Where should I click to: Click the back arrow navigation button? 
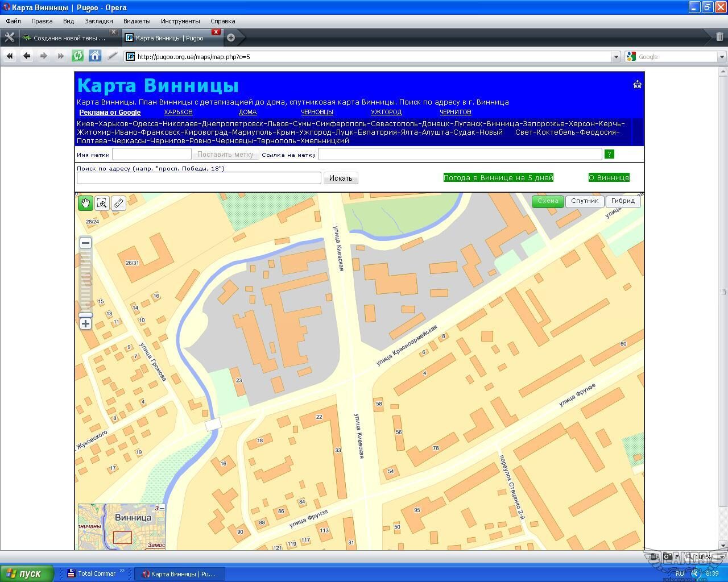pyautogui.click(x=26, y=56)
